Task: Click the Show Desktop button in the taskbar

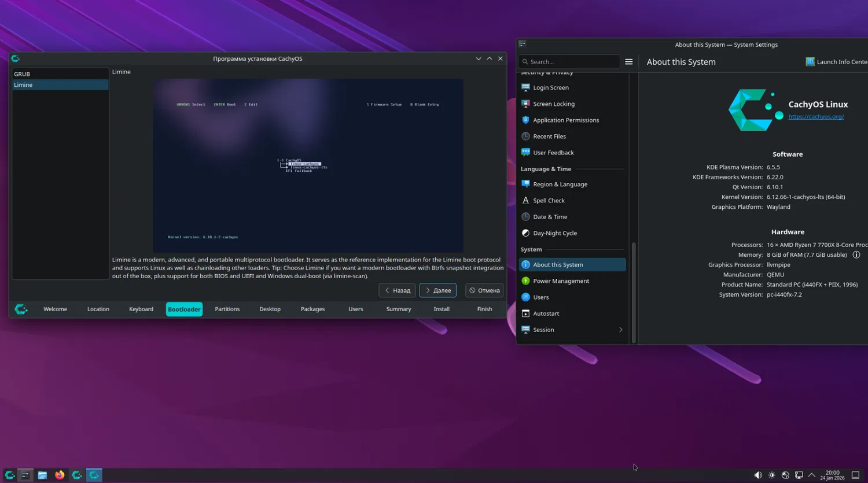Action: tap(855, 475)
